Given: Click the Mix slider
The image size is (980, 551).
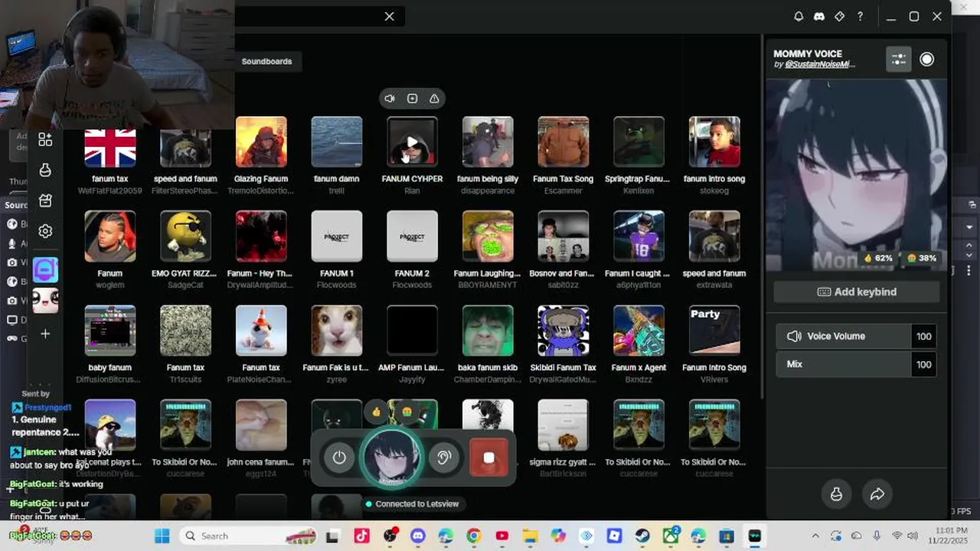Looking at the screenshot, I should point(844,364).
